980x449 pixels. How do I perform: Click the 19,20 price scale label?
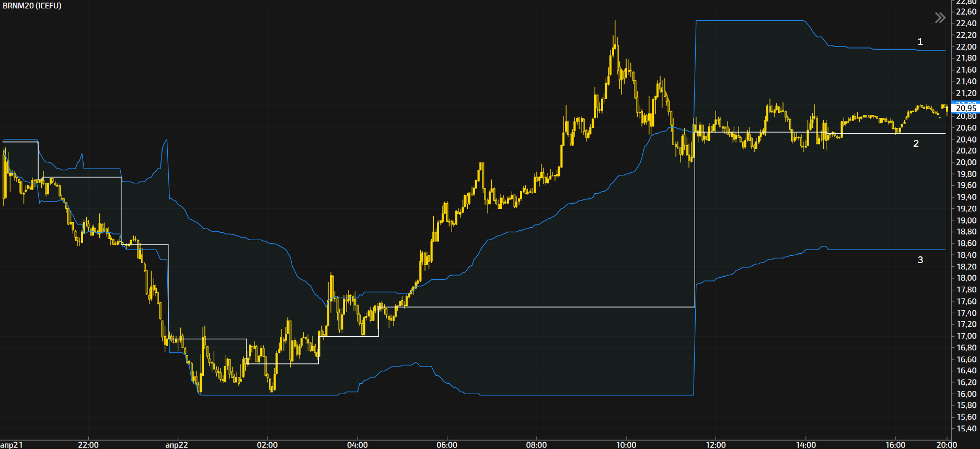tap(966, 208)
